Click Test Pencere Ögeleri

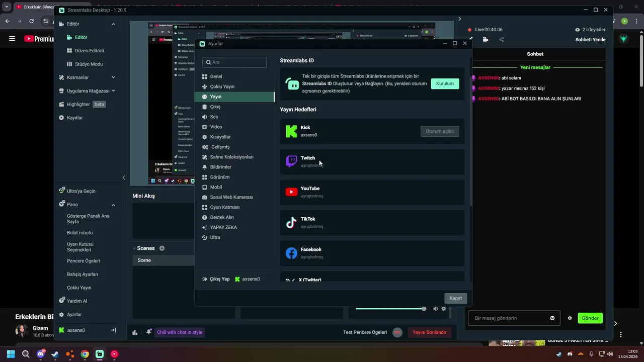coord(365,332)
